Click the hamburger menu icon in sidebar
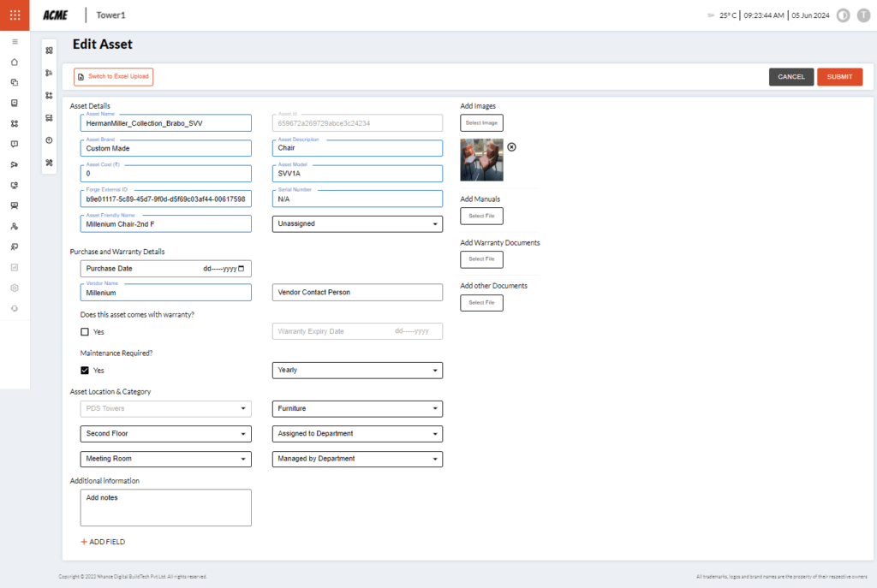 (x=15, y=41)
